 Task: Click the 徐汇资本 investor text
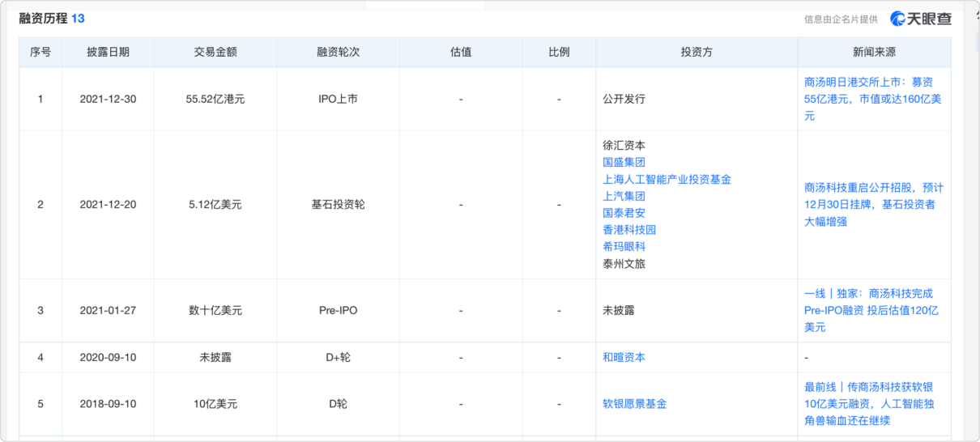pyautogui.click(x=624, y=146)
